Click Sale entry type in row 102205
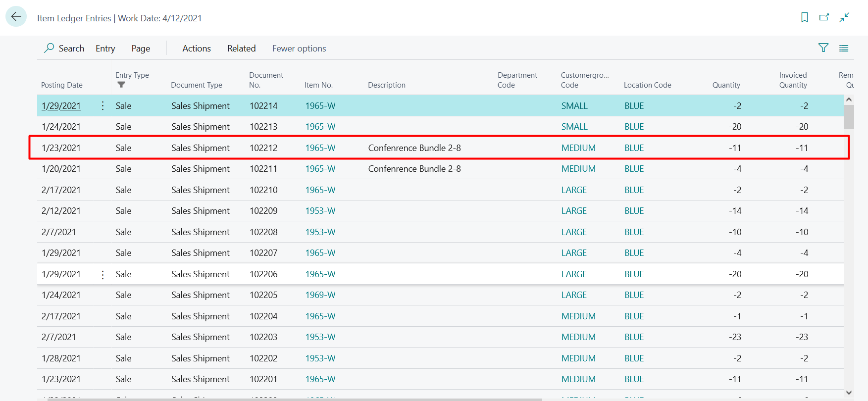Image resolution: width=868 pixels, height=401 pixels. [123, 295]
